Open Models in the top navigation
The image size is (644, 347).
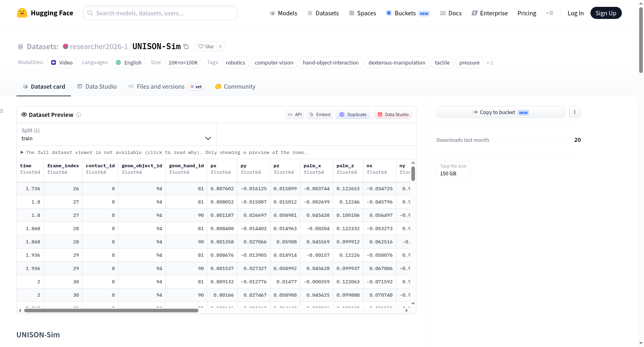click(283, 13)
